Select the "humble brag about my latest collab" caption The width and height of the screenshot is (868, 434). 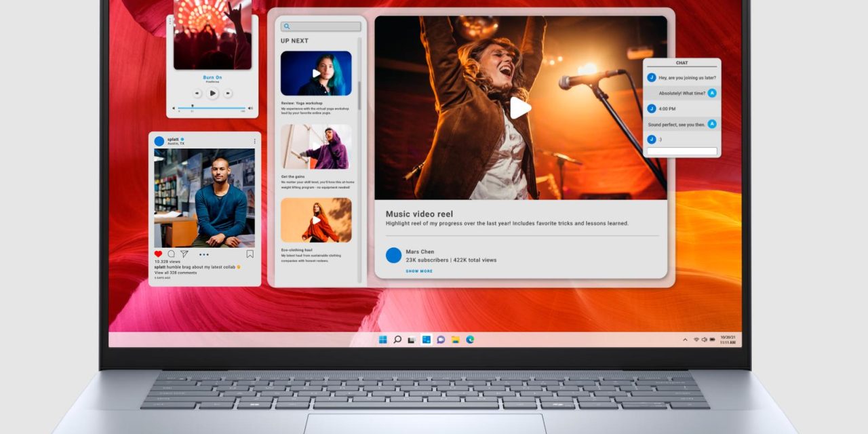tap(201, 267)
